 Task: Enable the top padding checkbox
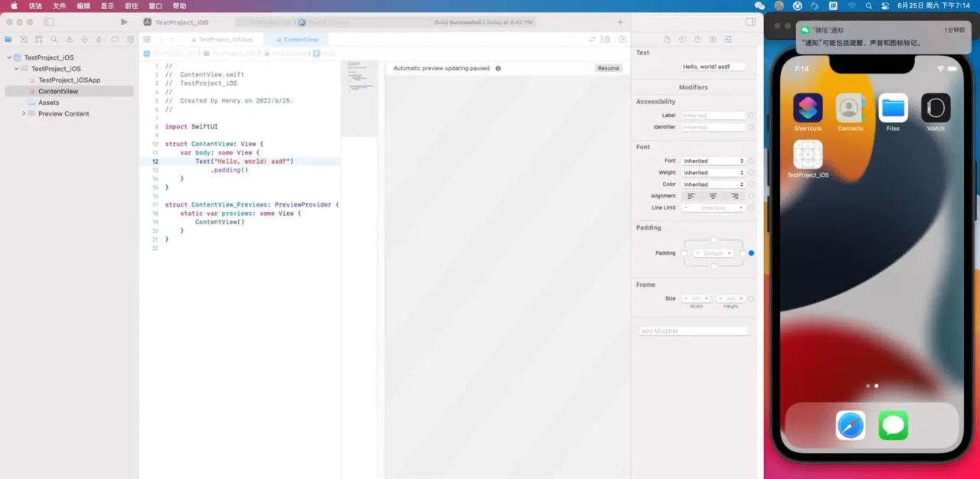coord(714,239)
